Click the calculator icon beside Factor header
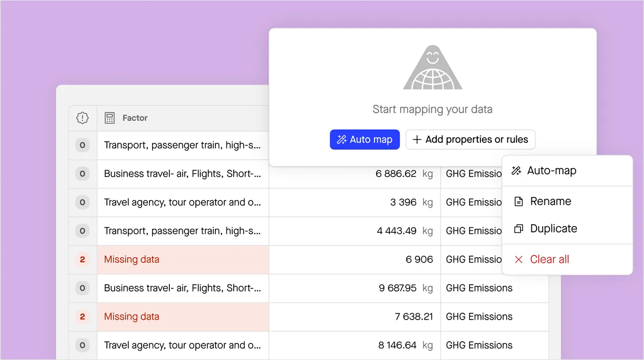 [x=110, y=118]
